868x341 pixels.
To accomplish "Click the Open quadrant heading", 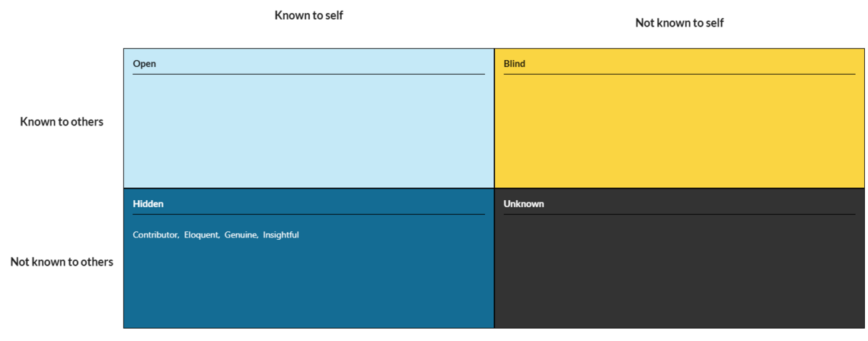I will 144,64.
